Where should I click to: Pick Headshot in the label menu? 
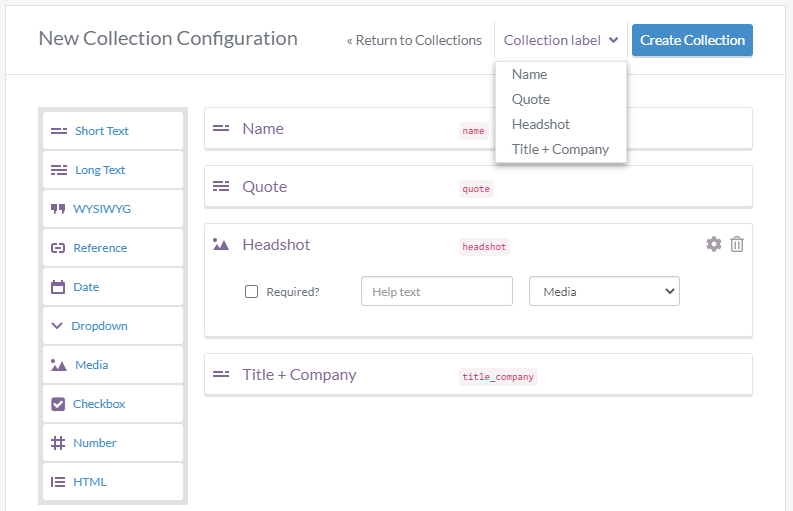tap(541, 124)
